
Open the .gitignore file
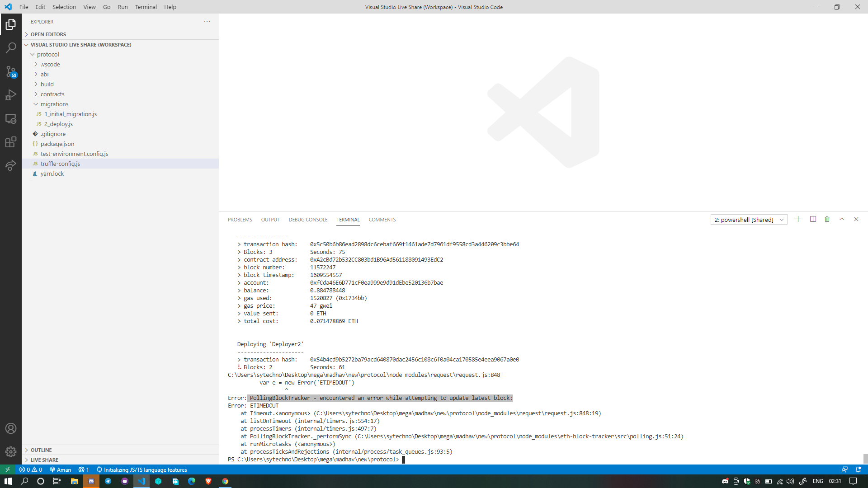120,134
